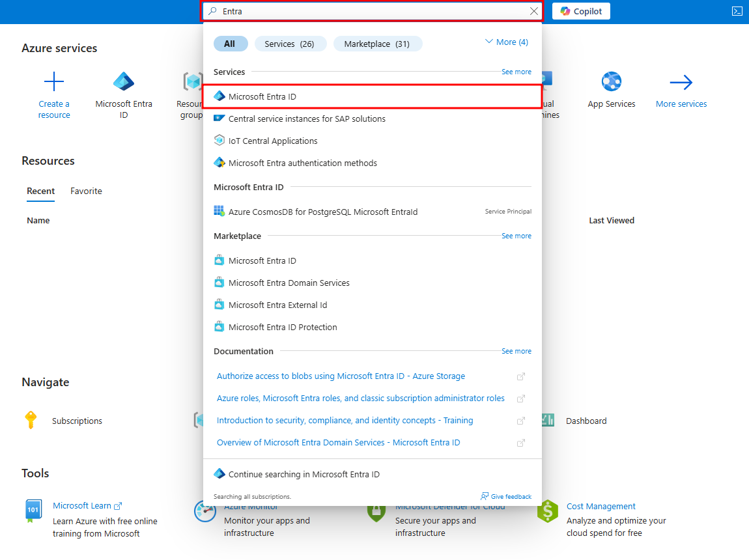Click See more next to Marketplace results
The image size is (749, 560).
point(516,236)
